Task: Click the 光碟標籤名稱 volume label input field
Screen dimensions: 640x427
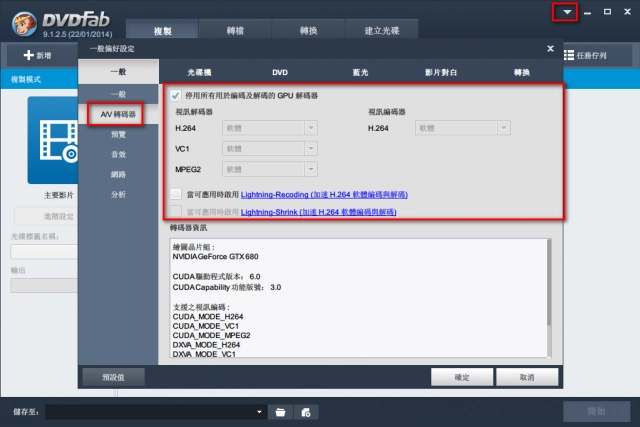Action: pos(44,251)
